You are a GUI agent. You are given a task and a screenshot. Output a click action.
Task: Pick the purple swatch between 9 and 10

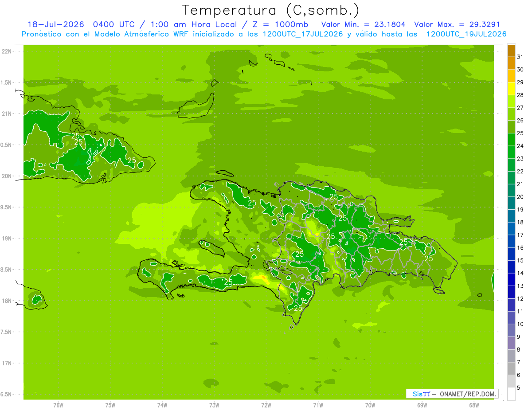tap(511, 330)
